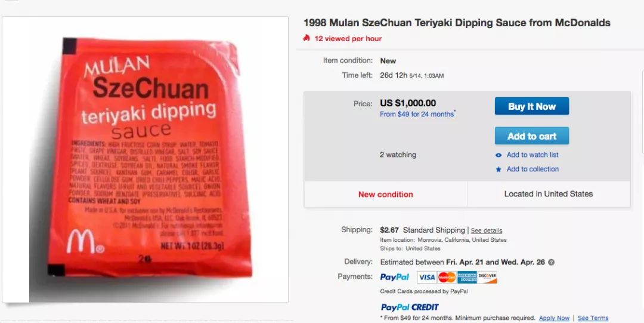Click the Add to cart button
Screen dimensions: 644x323
pyautogui.click(x=532, y=136)
